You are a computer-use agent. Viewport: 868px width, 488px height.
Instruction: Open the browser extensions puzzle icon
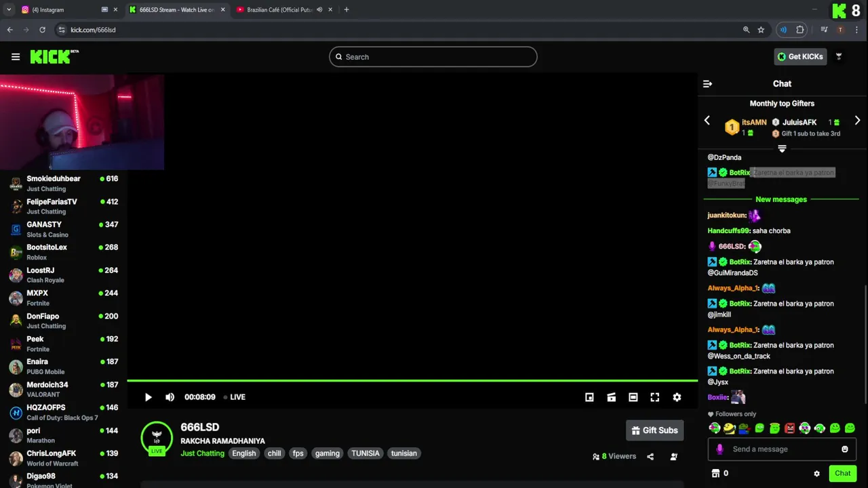800,30
